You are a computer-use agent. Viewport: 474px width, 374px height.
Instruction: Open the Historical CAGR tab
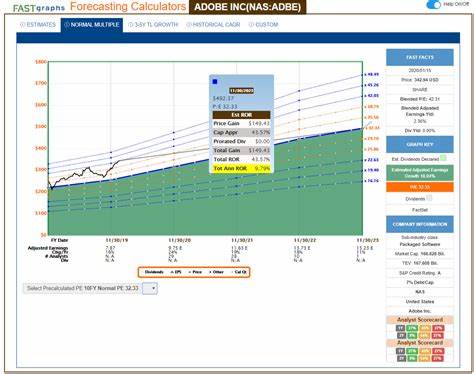(x=213, y=25)
